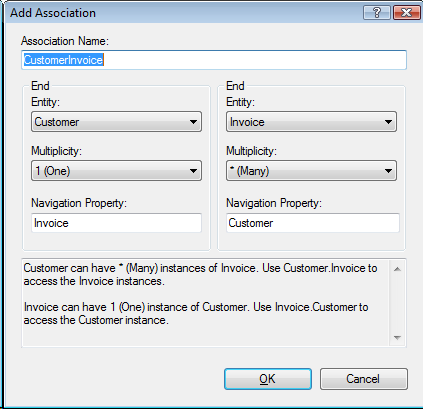Click the Association Name text field
This screenshot has width=423, height=409.
point(214,60)
